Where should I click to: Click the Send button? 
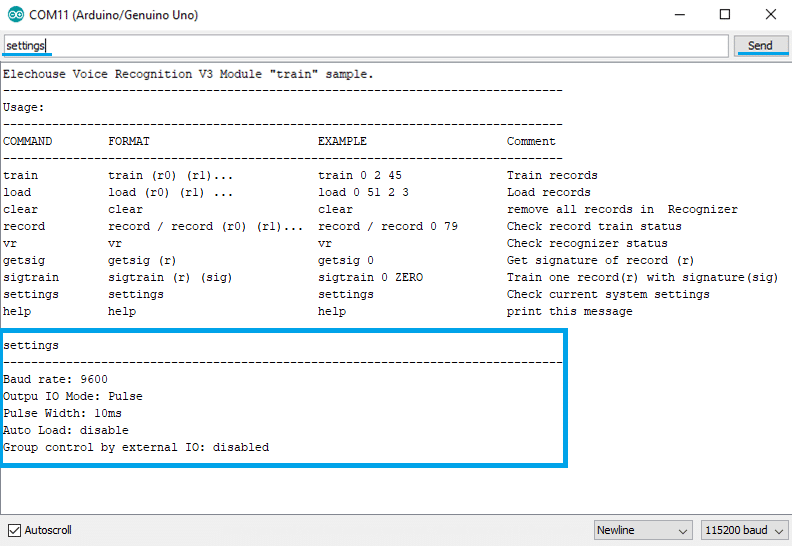(760, 45)
